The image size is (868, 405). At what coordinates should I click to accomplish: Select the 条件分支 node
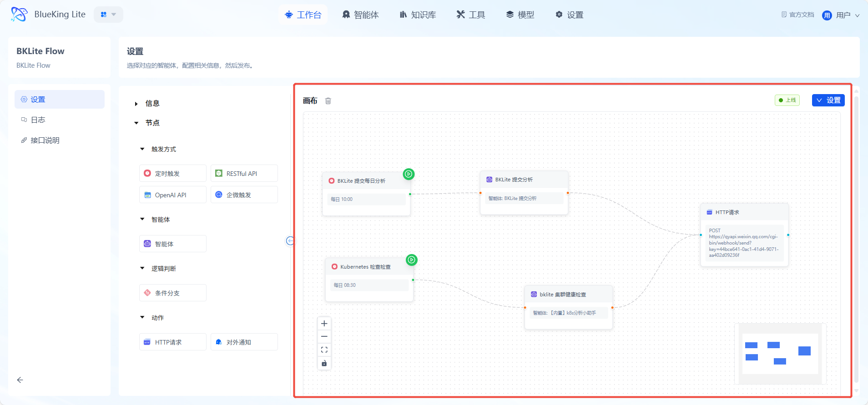pyautogui.click(x=173, y=293)
